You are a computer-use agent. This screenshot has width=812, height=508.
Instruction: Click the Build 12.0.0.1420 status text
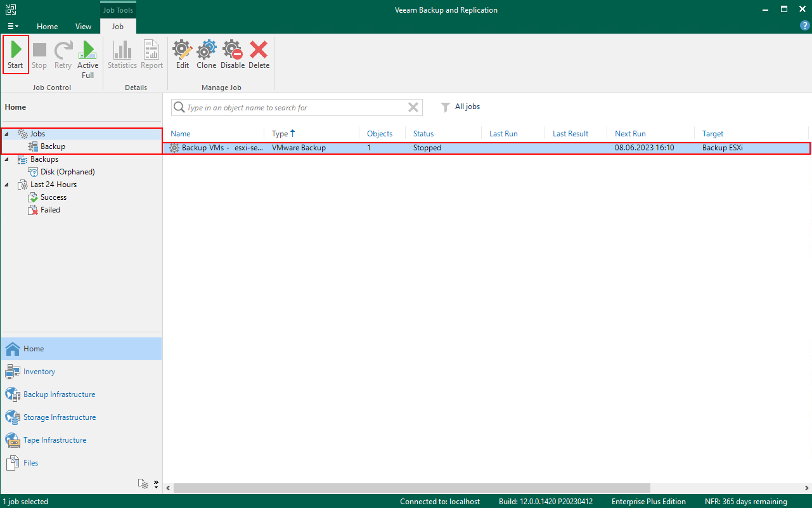[x=546, y=502]
